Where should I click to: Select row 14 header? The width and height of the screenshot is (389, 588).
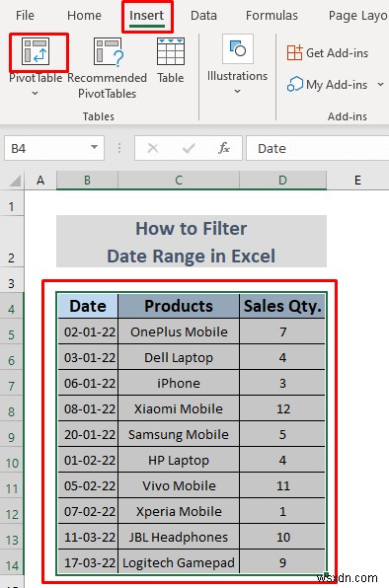tap(12, 562)
